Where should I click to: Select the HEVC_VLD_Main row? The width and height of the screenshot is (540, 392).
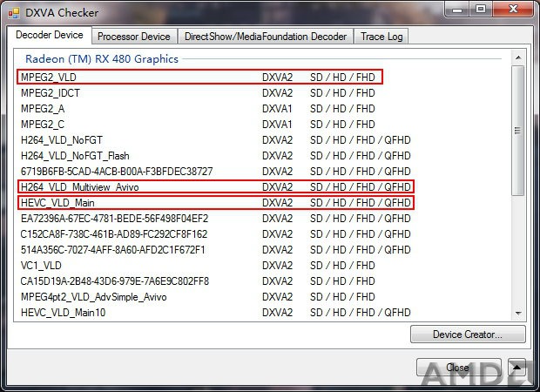coord(216,203)
